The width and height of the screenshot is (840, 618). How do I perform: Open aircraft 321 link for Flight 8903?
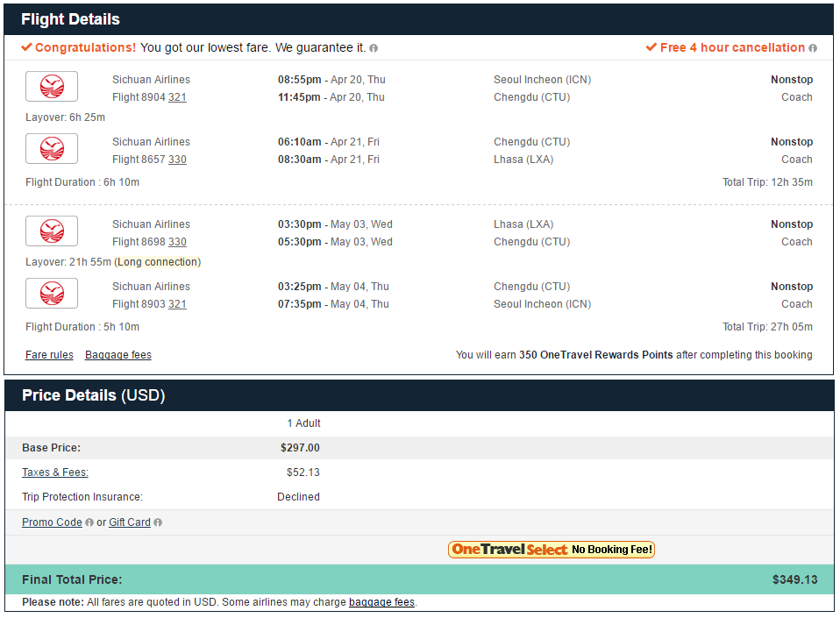point(177,303)
